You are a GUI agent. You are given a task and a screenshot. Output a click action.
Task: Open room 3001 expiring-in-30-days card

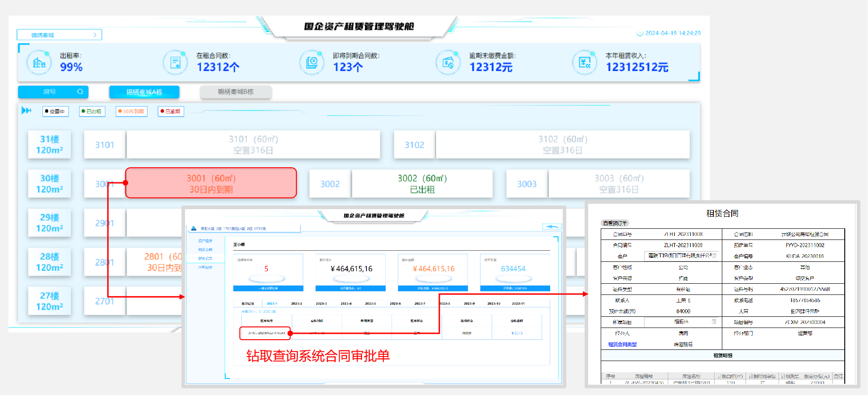pos(211,183)
